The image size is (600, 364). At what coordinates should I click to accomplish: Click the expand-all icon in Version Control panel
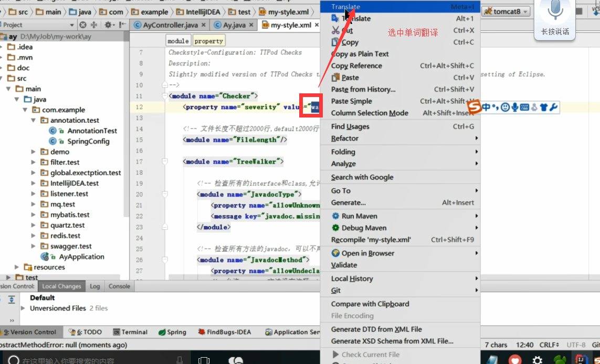pos(12,299)
